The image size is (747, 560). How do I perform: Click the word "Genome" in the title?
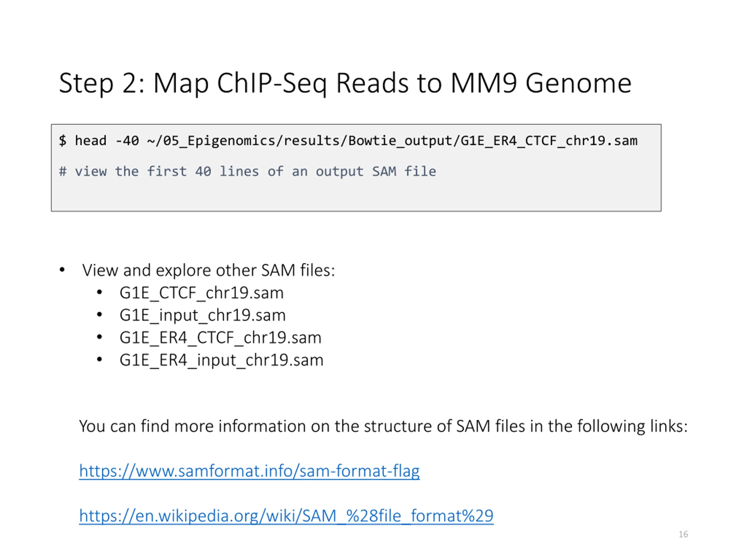(578, 83)
